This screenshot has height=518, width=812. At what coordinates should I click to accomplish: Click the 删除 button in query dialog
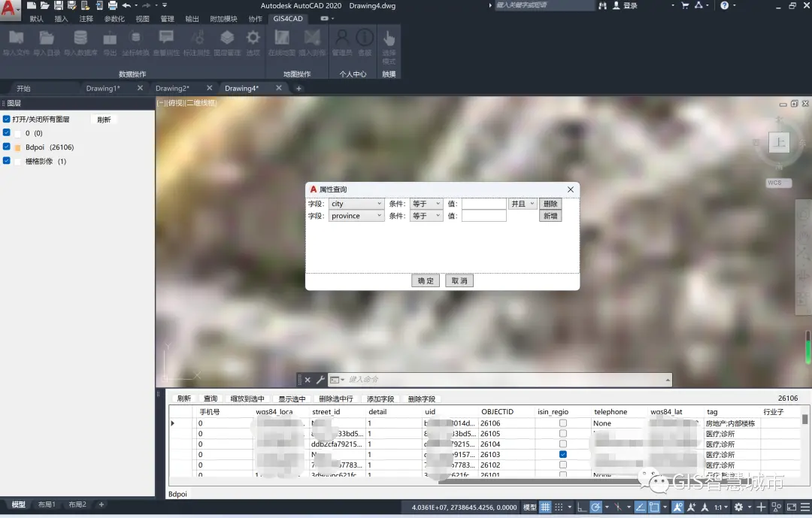point(550,204)
